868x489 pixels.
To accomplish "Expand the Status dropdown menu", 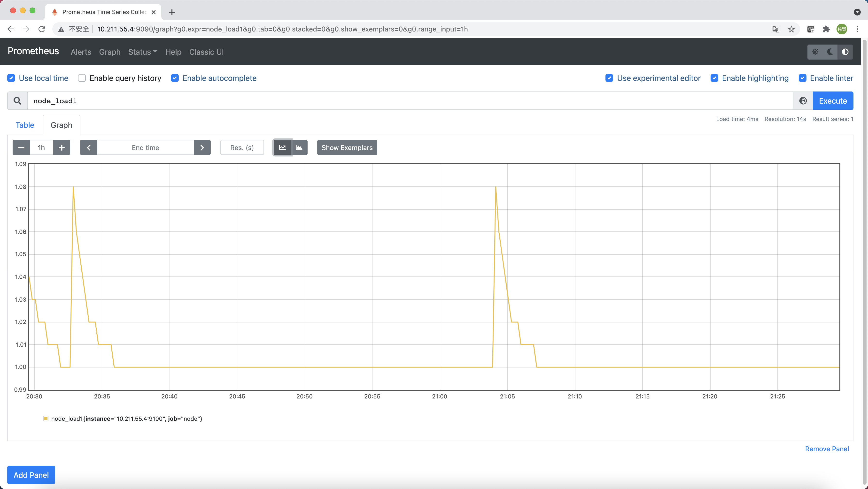I will pyautogui.click(x=143, y=52).
